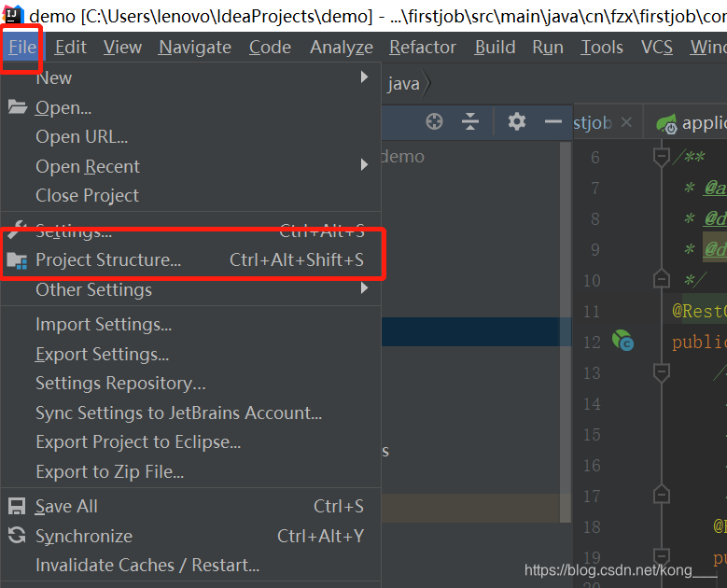
Task: Click the Project Structure folder icon
Action: tap(17, 260)
